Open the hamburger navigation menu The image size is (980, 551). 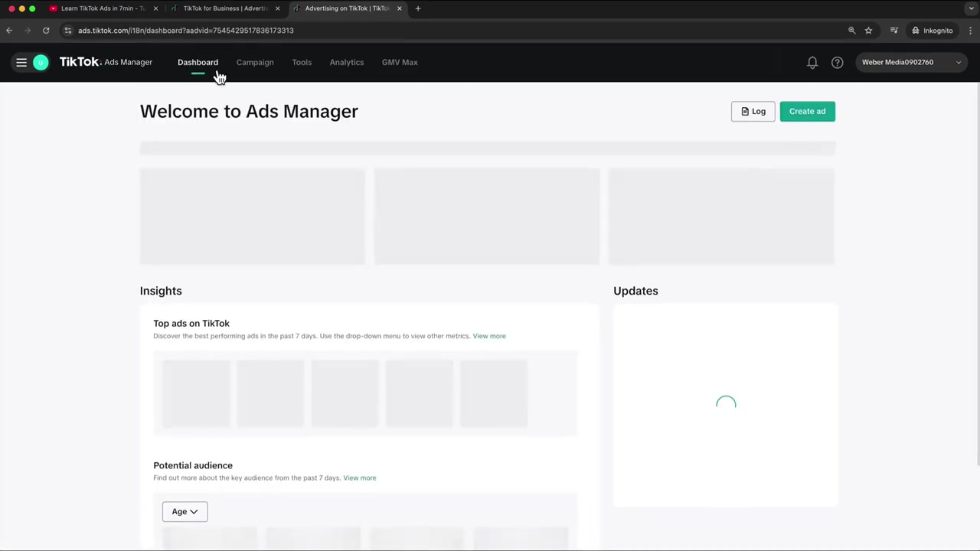(x=21, y=62)
